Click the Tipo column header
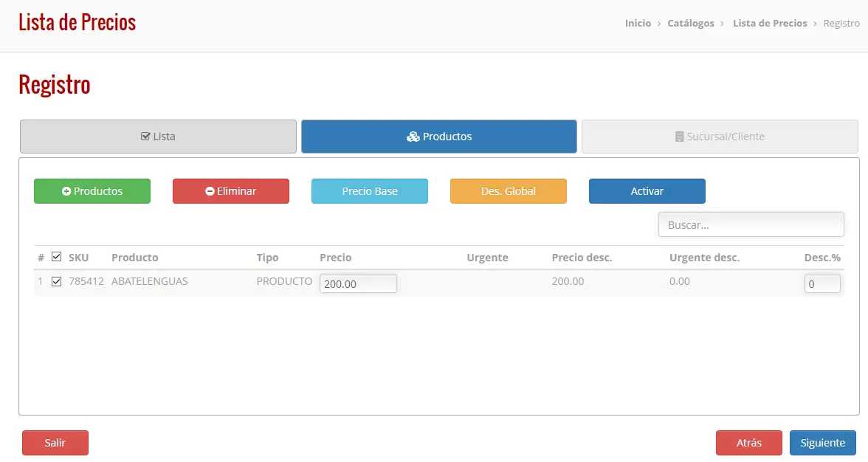 [267, 258]
